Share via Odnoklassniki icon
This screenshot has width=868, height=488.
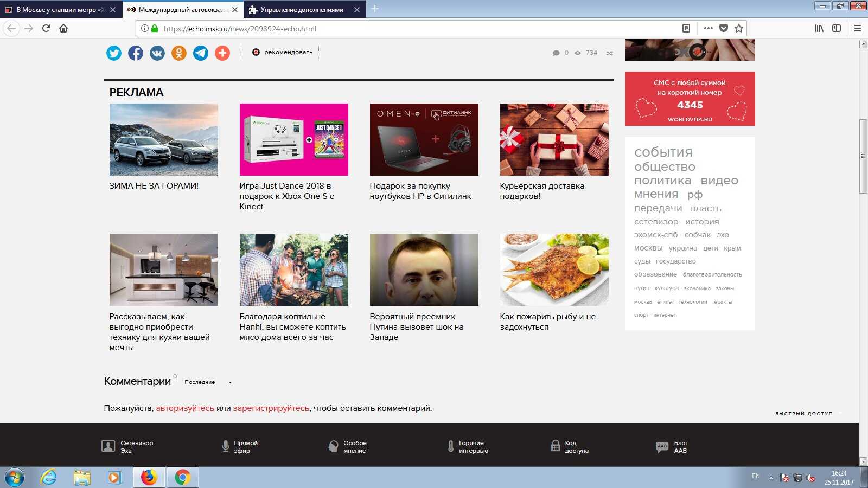(x=179, y=53)
